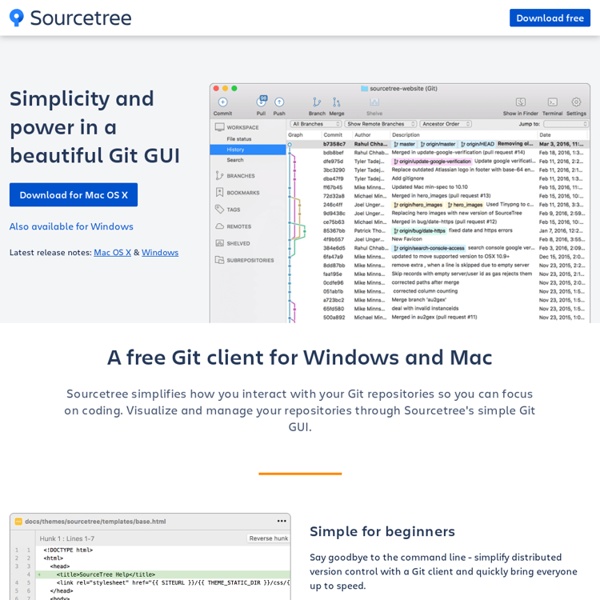The image size is (600, 600).
Task: Click the Reverse hunk button
Action: [268, 538]
